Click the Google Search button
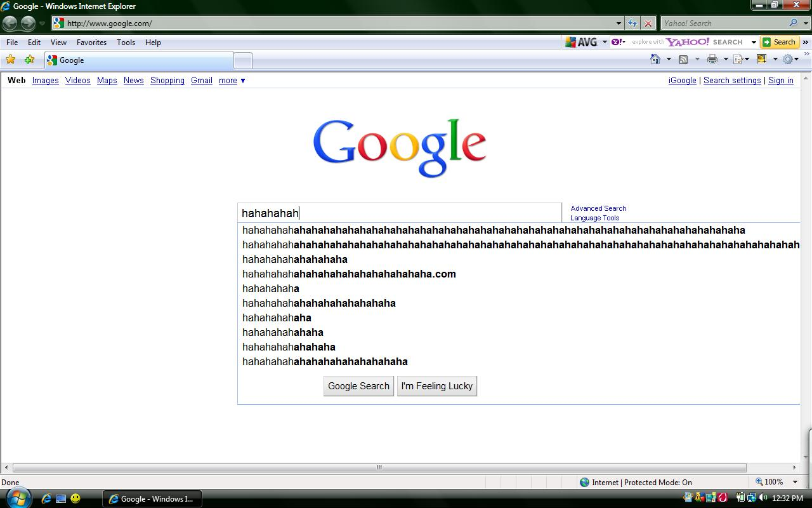The height and width of the screenshot is (508, 812). (x=358, y=386)
